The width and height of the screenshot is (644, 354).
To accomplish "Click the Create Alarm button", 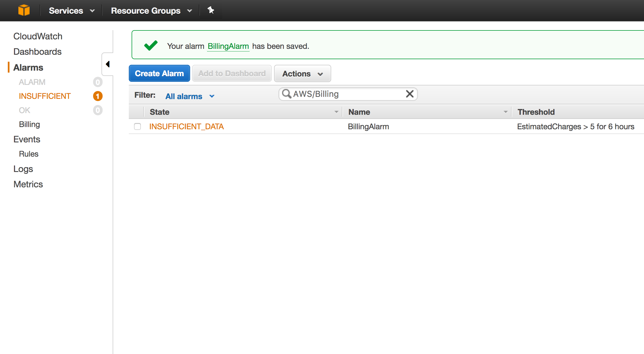I will [159, 73].
